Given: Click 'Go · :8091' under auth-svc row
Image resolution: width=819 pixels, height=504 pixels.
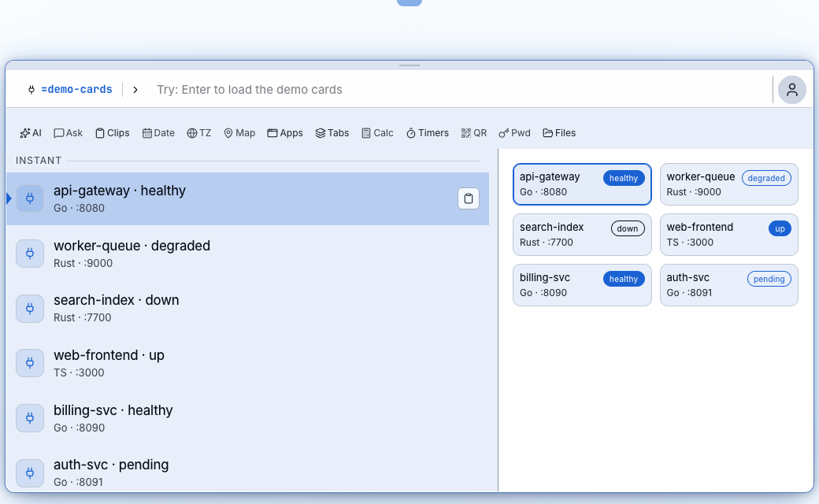Looking at the screenshot, I should tap(78, 482).
